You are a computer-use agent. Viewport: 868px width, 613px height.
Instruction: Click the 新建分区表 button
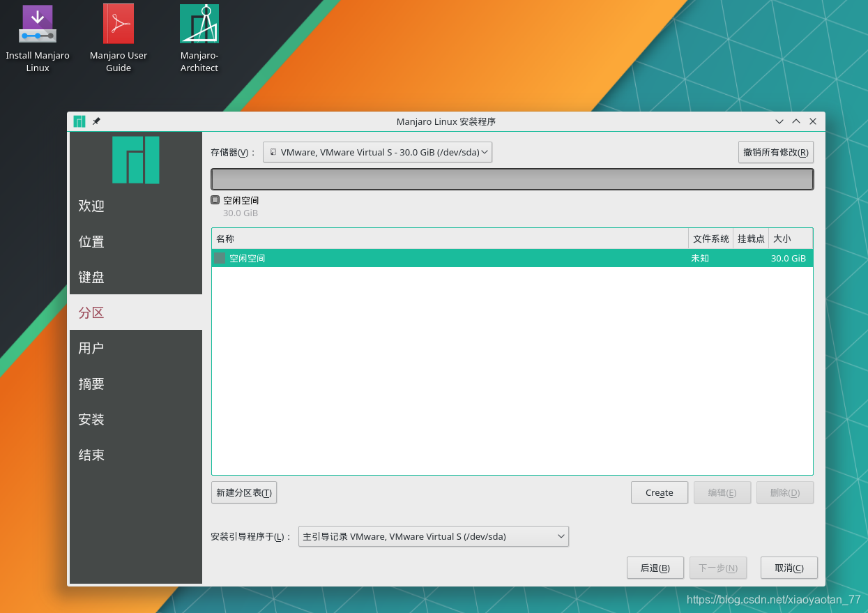[x=244, y=492]
